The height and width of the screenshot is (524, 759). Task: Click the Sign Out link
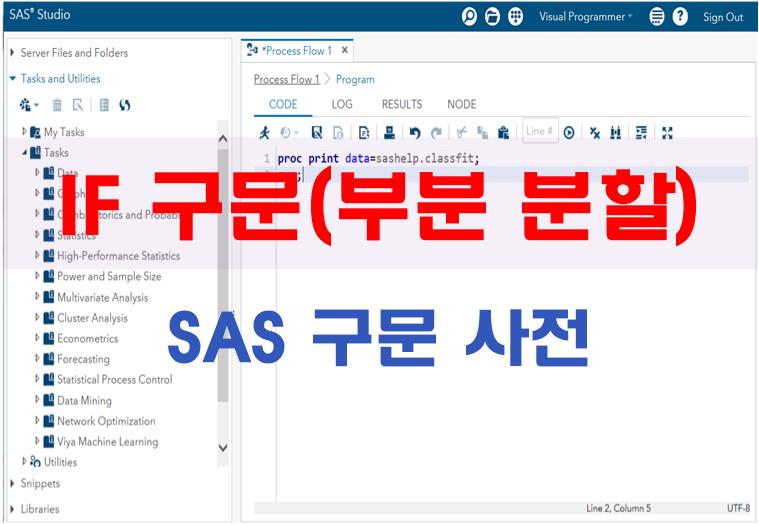point(723,17)
